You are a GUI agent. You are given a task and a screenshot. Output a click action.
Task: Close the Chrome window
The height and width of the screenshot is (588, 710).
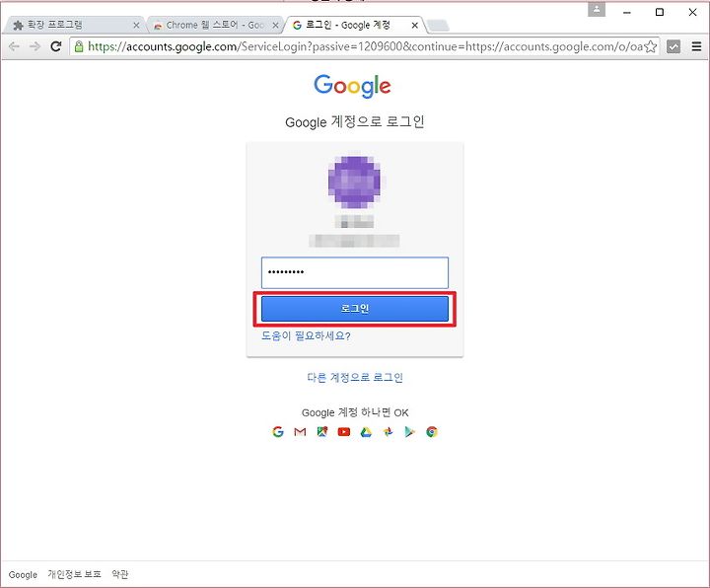(693, 12)
